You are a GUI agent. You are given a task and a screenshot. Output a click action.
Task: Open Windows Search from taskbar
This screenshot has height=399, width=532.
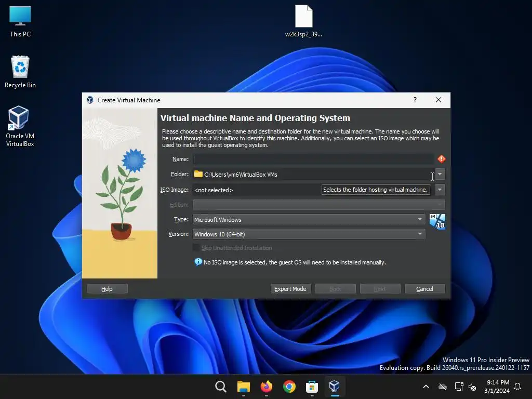click(220, 387)
